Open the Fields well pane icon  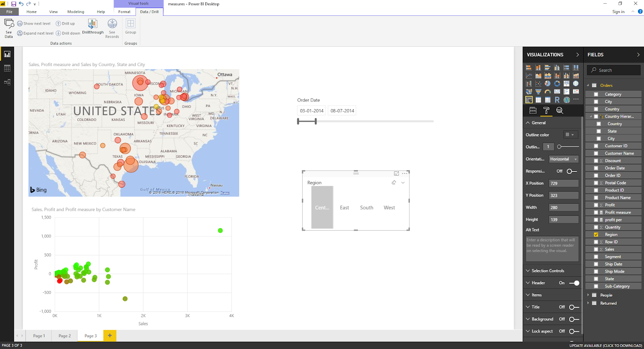[533, 110]
